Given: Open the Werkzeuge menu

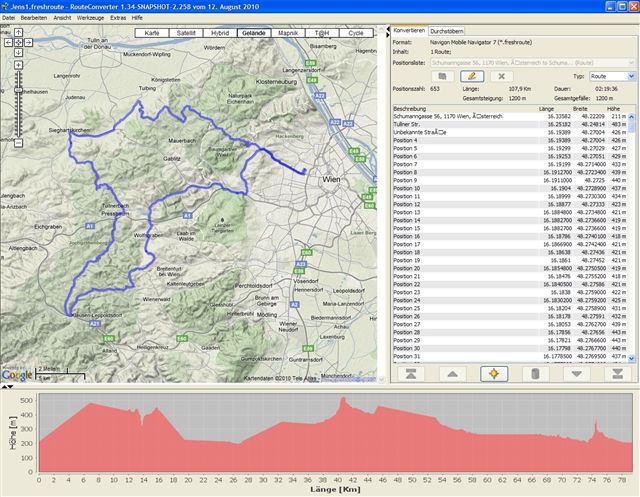Looking at the screenshot, I should (x=92, y=19).
